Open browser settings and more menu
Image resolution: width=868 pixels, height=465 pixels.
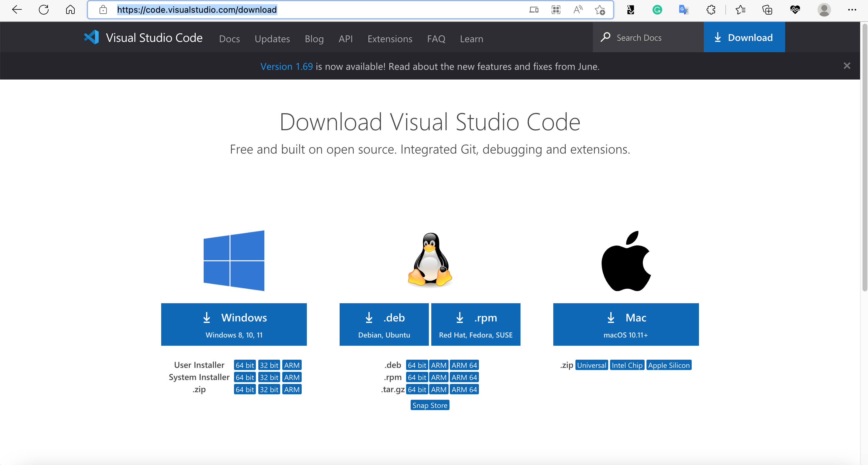852,10
